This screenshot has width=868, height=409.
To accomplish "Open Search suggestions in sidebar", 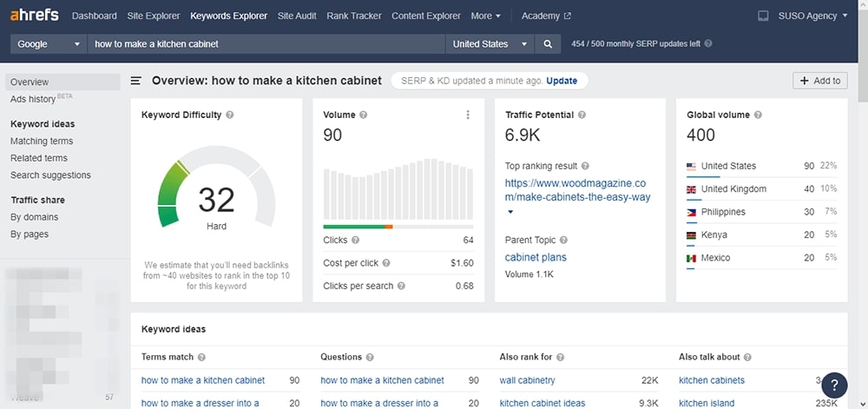I will [x=50, y=175].
